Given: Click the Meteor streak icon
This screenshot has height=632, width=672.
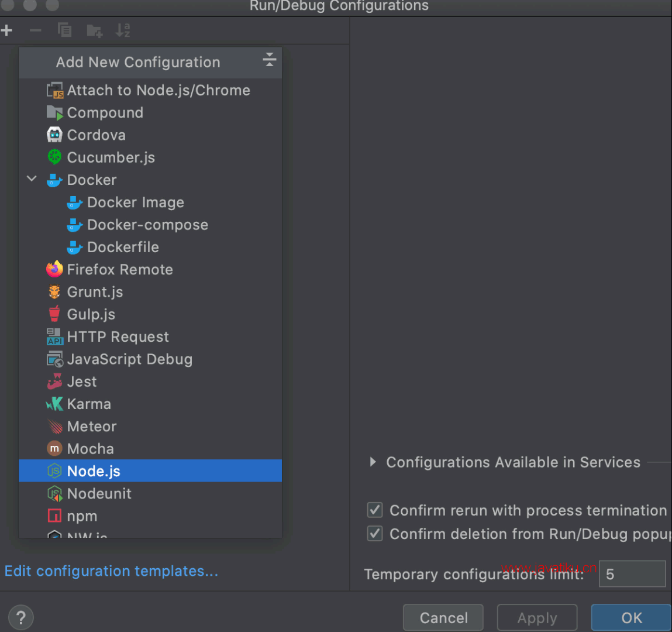Looking at the screenshot, I should pyautogui.click(x=54, y=426).
